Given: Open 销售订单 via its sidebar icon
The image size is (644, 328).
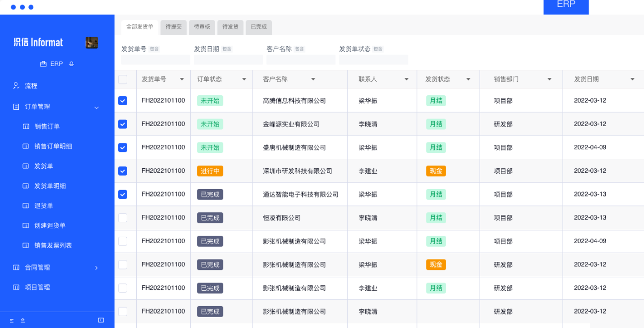Looking at the screenshot, I should (x=26, y=127).
